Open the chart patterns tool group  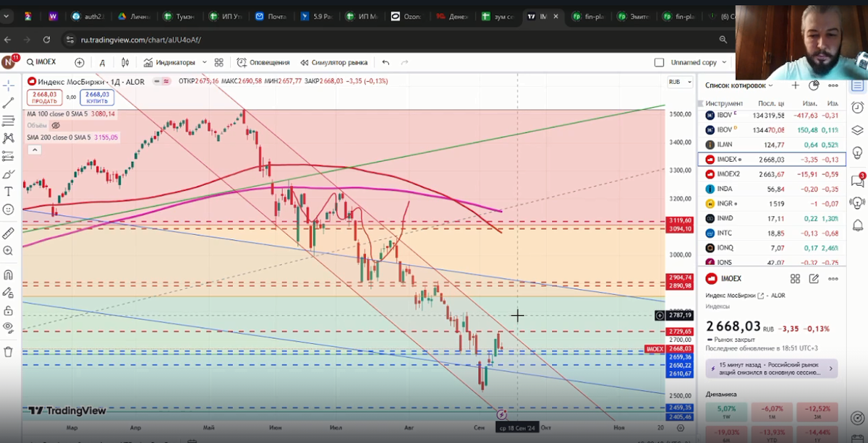[x=9, y=138]
